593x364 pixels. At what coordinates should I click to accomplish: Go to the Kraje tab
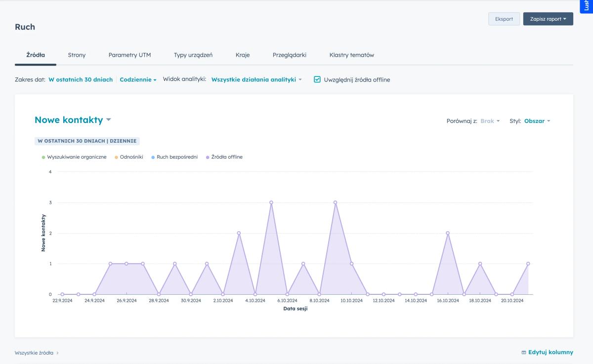(x=243, y=55)
